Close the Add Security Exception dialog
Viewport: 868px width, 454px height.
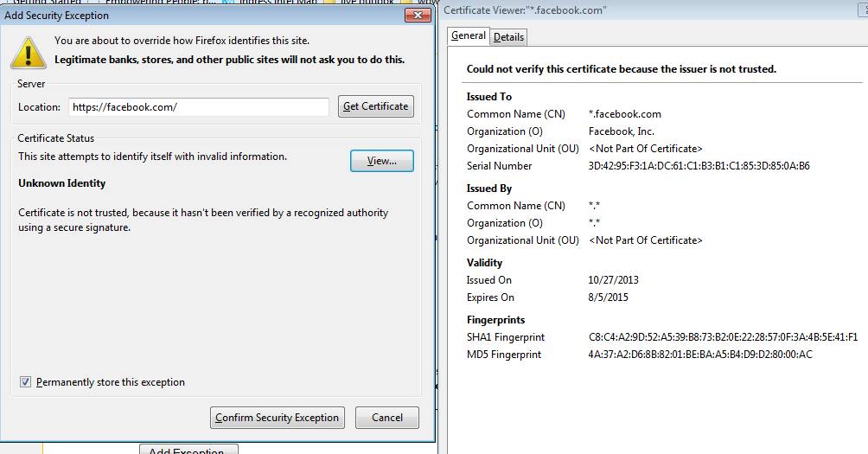(418, 15)
